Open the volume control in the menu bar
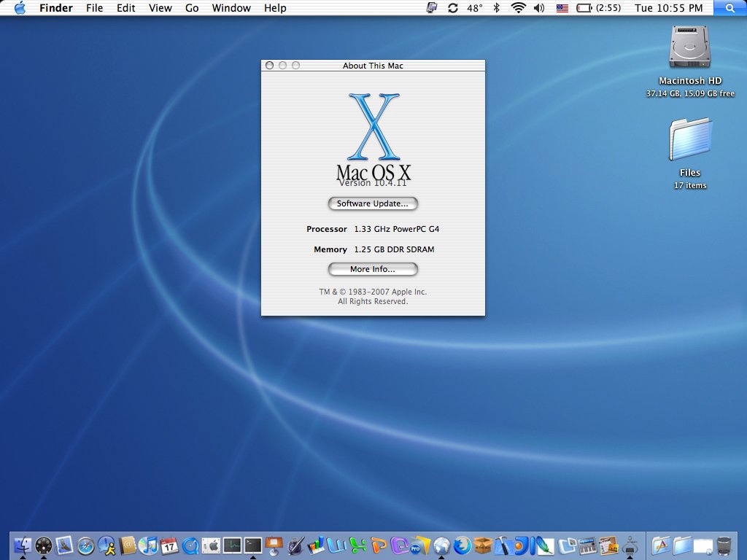 538,8
